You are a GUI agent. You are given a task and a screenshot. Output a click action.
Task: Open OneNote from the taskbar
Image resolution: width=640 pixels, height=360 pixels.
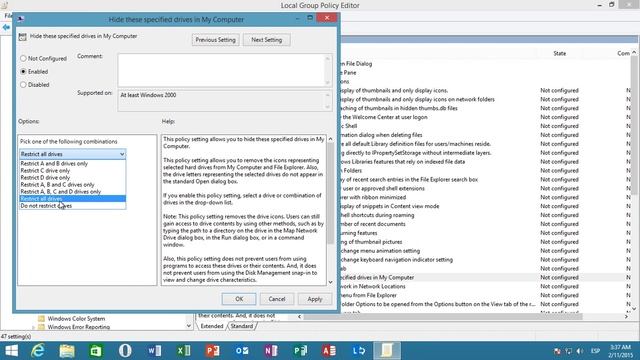[x=271, y=351]
